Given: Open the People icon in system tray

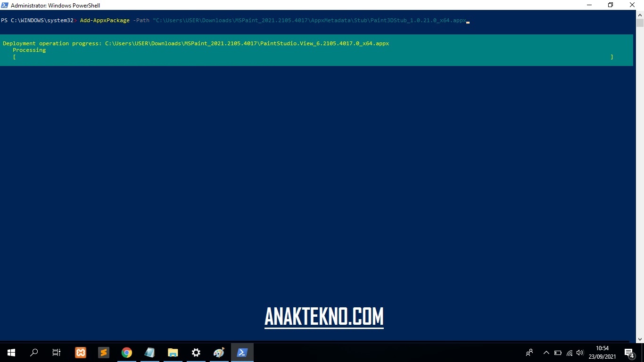Looking at the screenshot, I should pyautogui.click(x=529, y=353).
